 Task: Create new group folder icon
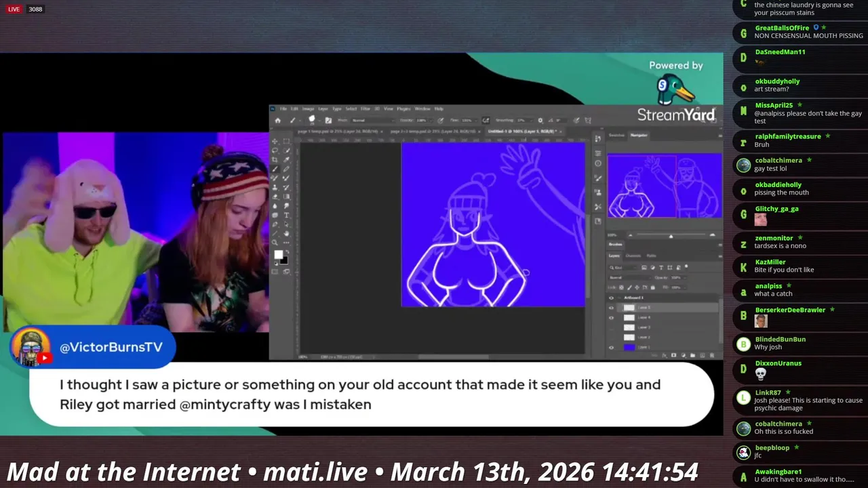(x=692, y=355)
